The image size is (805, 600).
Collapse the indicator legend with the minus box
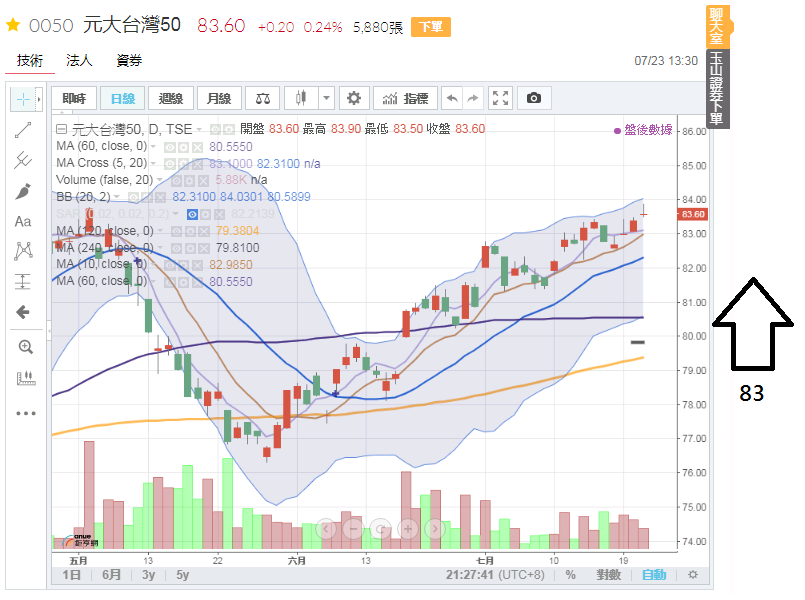tap(61, 129)
